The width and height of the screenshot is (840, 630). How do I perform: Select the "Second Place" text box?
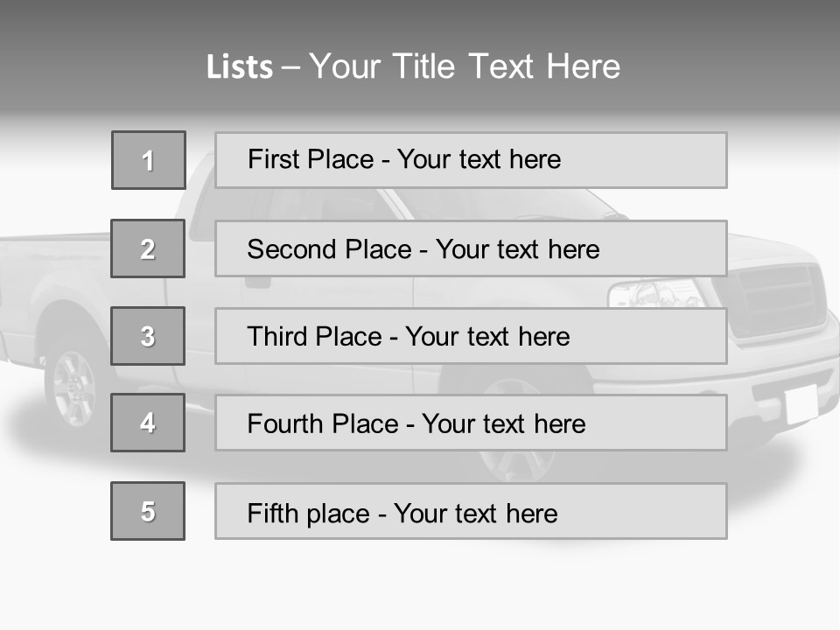click(471, 248)
